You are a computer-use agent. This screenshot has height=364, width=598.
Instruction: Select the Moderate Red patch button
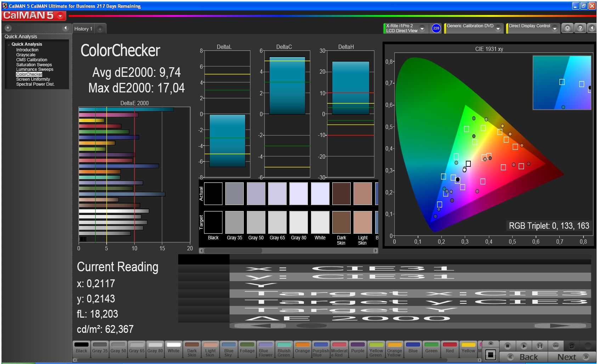pyautogui.click(x=339, y=349)
